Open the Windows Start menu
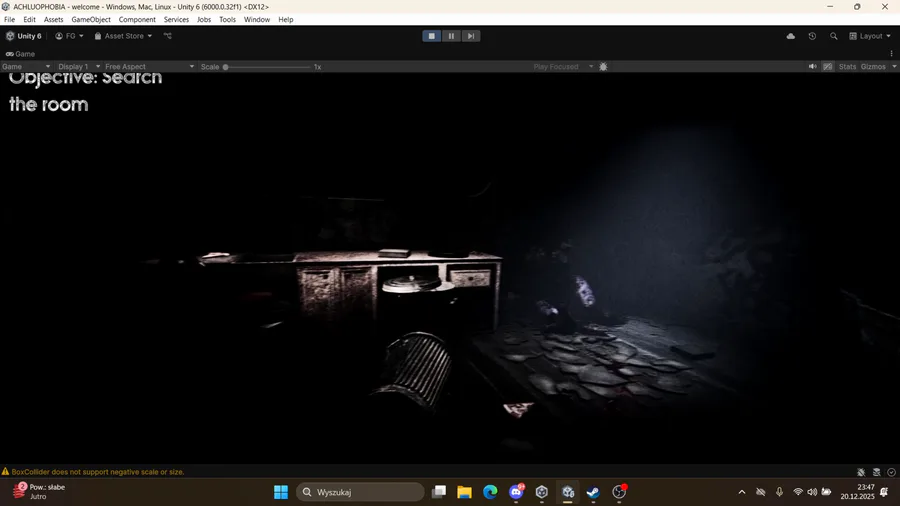Image resolution: width=900 pixels, height=506 pixels. 281,492
